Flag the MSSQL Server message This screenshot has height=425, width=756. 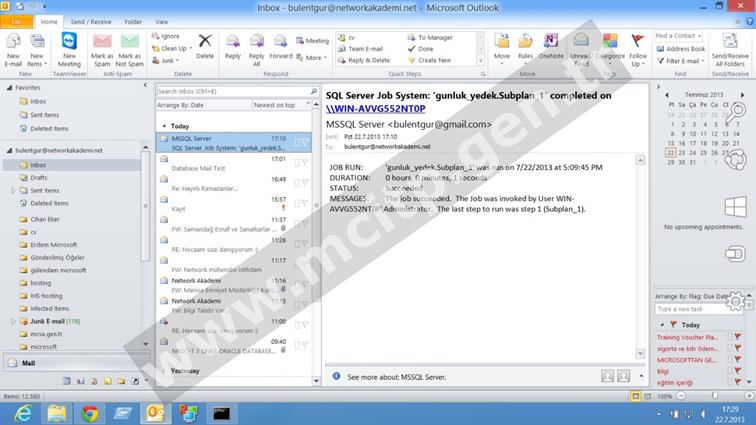click(305, 142)
